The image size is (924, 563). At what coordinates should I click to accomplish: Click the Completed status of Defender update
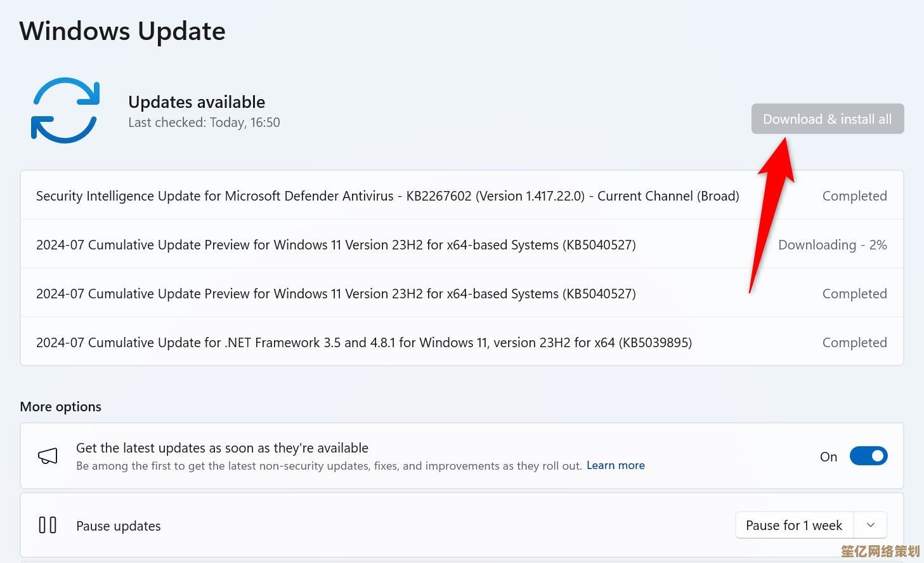[x=854, y=196]
